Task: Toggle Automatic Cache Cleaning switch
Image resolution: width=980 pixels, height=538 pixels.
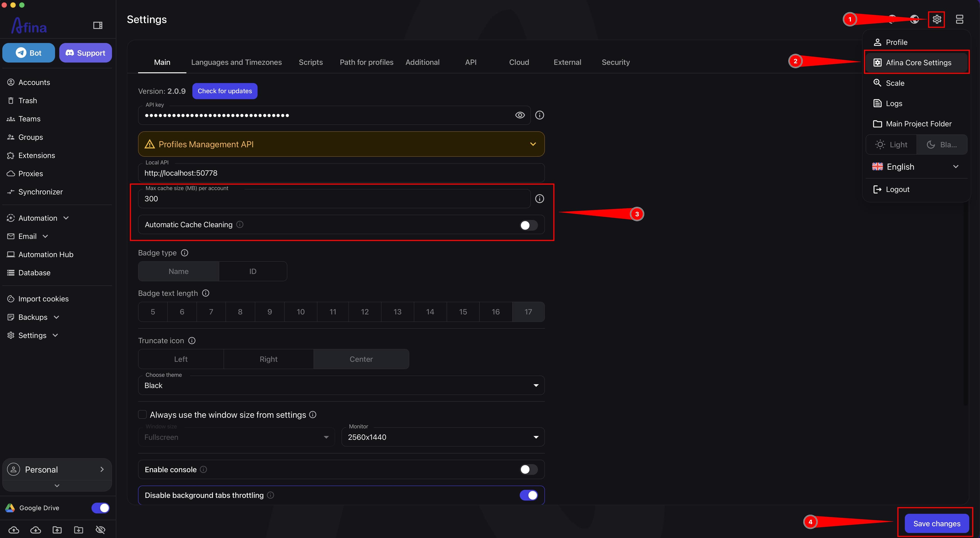Action: (x=529, y=225)
